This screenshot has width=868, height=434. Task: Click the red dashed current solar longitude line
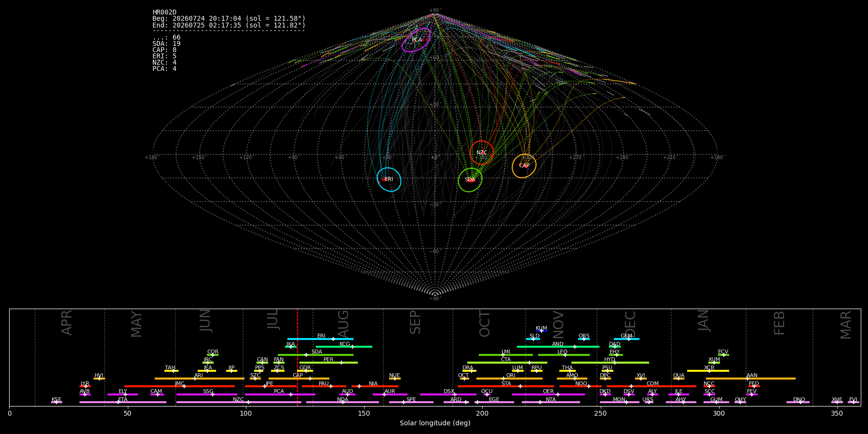[x=298, y=357]
